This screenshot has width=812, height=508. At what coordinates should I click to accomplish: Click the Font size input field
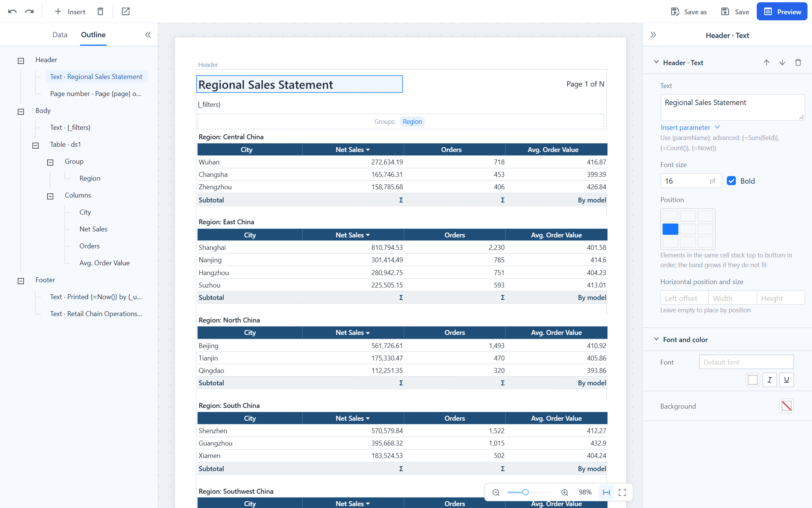tap(691, 181)
